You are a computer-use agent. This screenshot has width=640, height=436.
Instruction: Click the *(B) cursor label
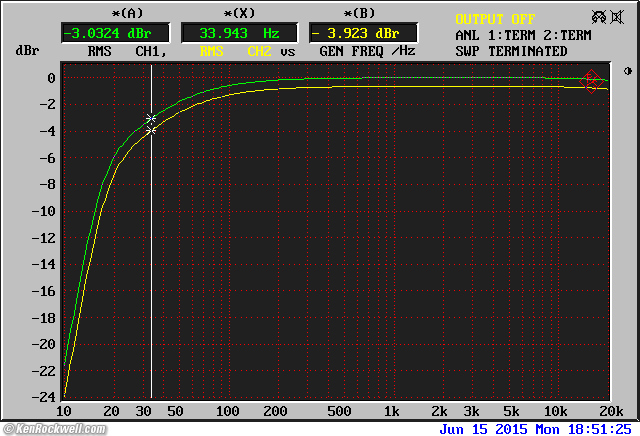click(x=359, y=13)
